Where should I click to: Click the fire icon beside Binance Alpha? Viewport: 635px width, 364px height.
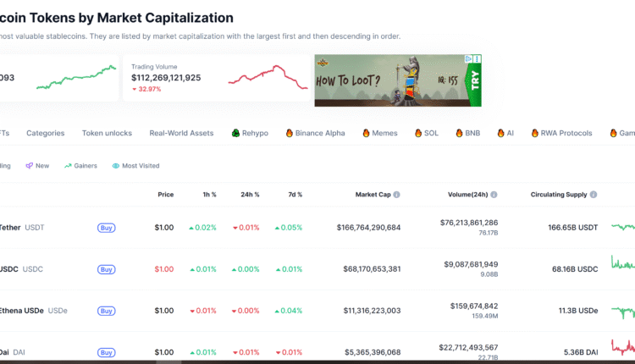pyautogui.click(x=289, y=133)
